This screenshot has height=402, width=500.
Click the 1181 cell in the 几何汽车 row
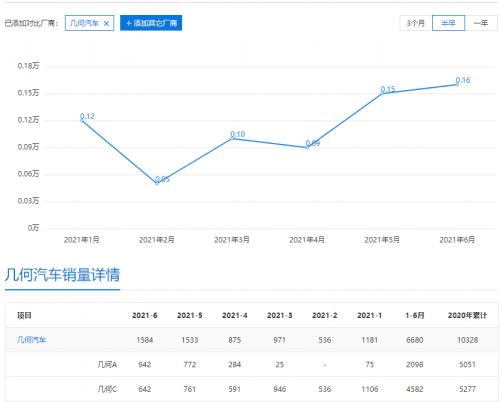(370, 340)
